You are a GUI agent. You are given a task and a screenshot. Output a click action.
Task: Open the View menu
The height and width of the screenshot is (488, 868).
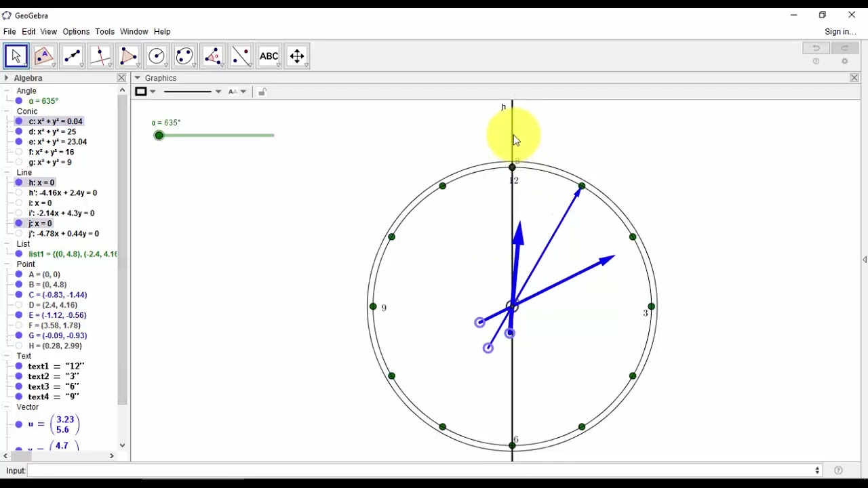tap(49, 32)
